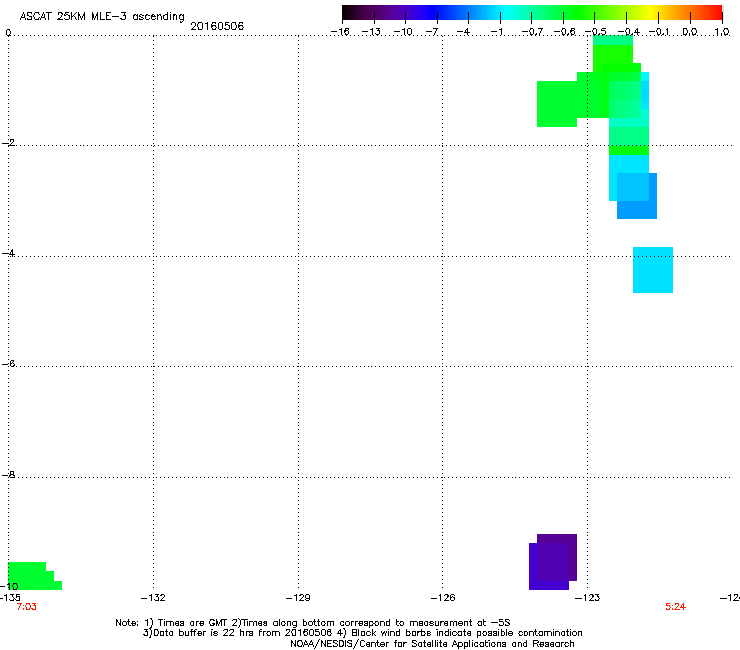The width and height of the screenshot is (740, 650).
Task: Click the longitude label -123
Action: coord(588,598)
